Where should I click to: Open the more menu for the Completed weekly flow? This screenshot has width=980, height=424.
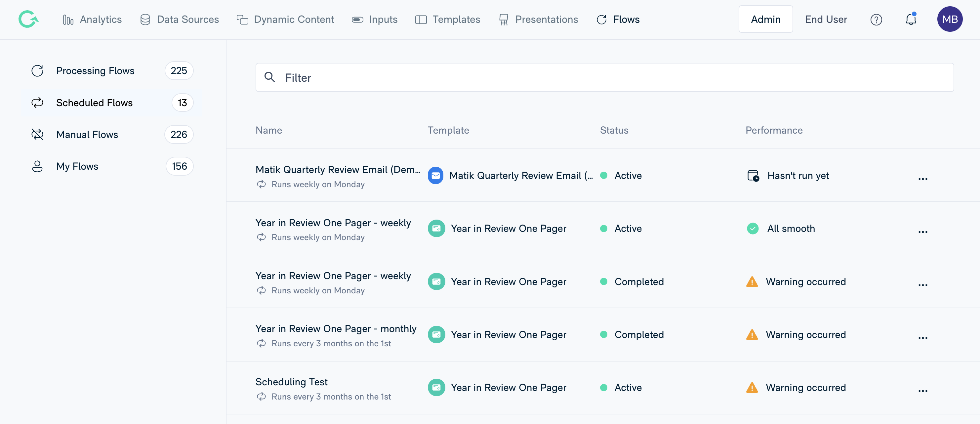(x=922, y=284)
